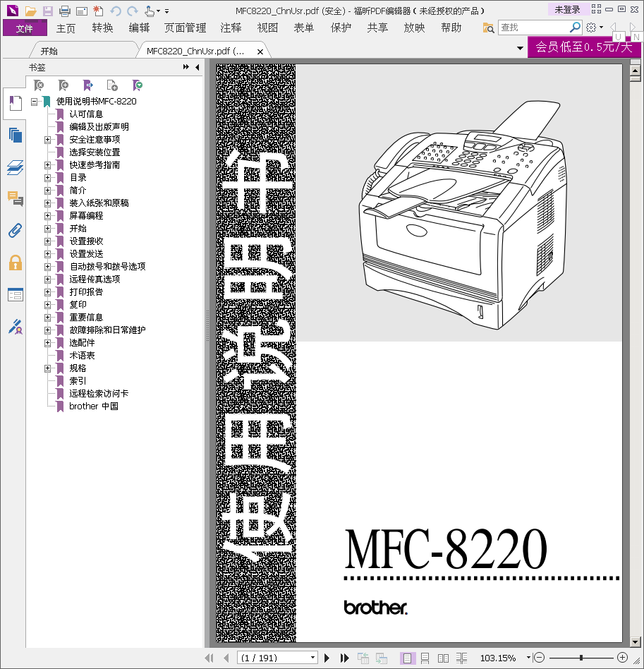Click the zoom in plus button
Image resolution: width=644 pixels, height=669 pixels.
pyautogui.click(x=623, y=658)
